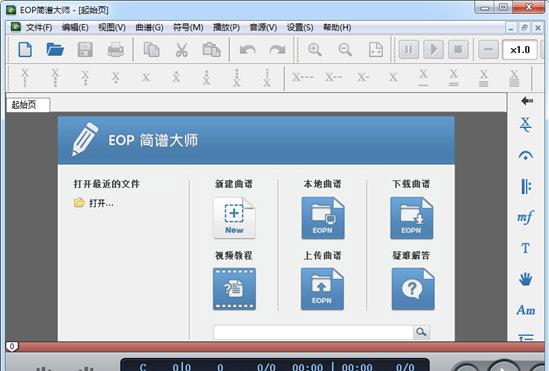Click the Save floppy disk icon
The height and width of the screenshot is (371, 549).
(85, 49)
